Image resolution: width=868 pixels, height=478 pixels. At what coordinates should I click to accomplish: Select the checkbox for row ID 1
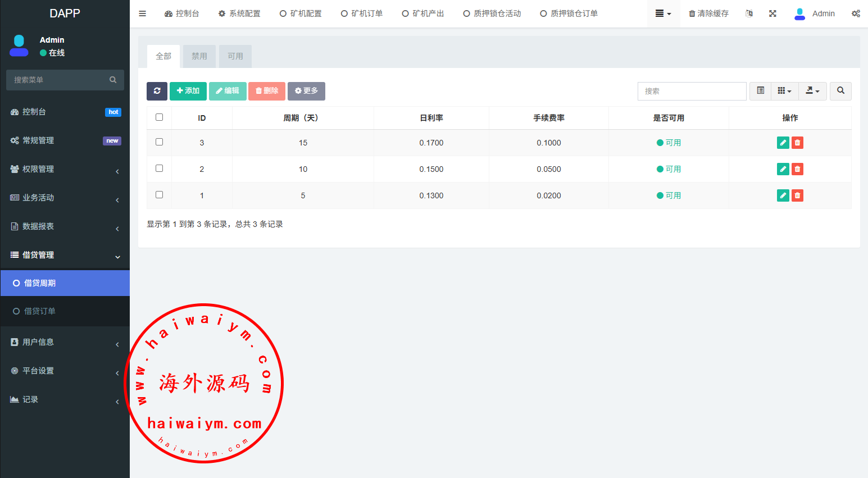160,195
